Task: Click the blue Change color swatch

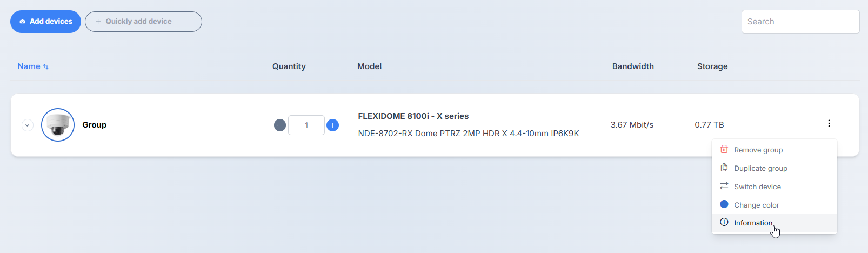Action: coord(724,204)
